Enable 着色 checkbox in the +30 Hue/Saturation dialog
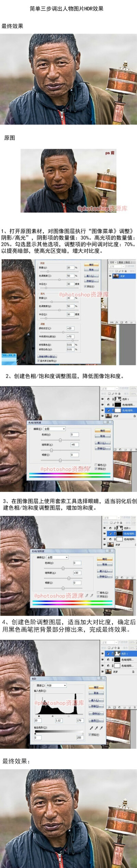This screenshot has height=868, width=137. pyautogui.click(x=98, y=592)
